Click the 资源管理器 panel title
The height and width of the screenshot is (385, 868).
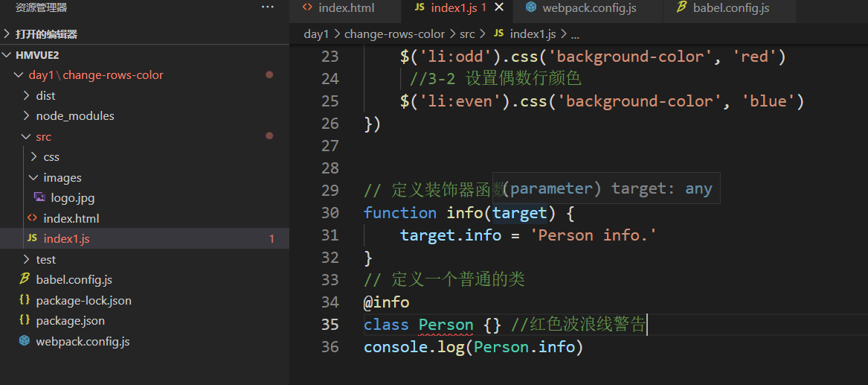tap(42, 7)
